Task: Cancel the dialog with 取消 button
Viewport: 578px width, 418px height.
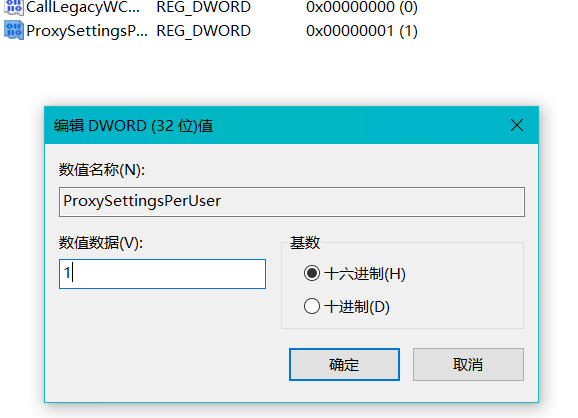Action: [x=468, y=365]
